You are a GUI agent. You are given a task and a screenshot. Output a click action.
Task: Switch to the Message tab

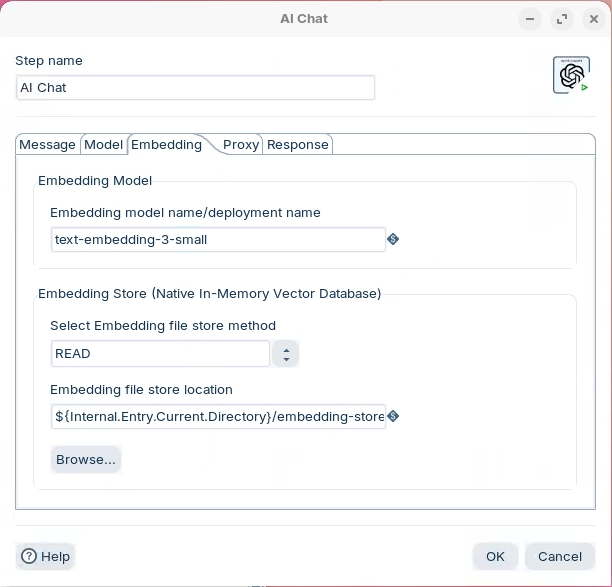(x=47, y=145)
